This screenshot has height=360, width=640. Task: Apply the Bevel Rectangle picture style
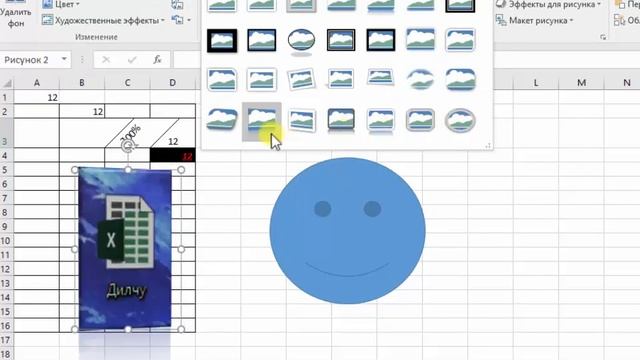click(x=460, y=79)
